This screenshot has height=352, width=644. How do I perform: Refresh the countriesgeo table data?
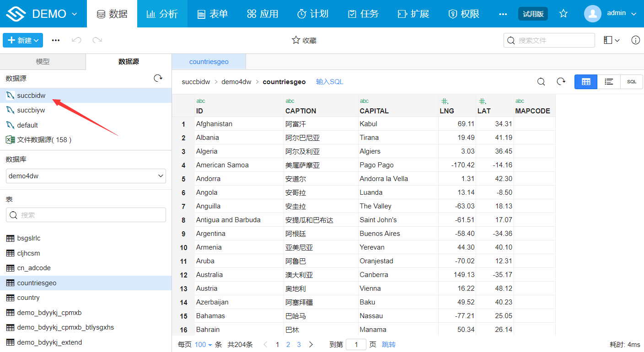[x=561, y=82]
